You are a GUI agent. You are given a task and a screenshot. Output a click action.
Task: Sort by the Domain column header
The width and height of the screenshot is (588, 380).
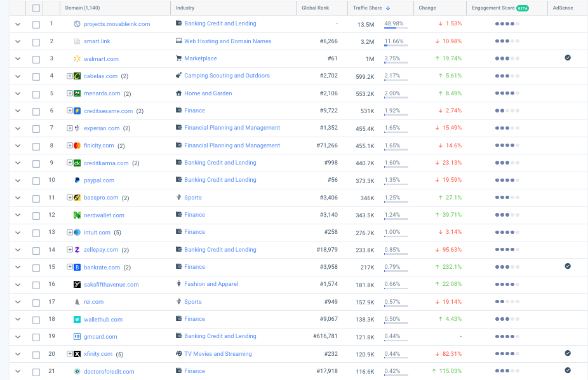click(83, 8)
